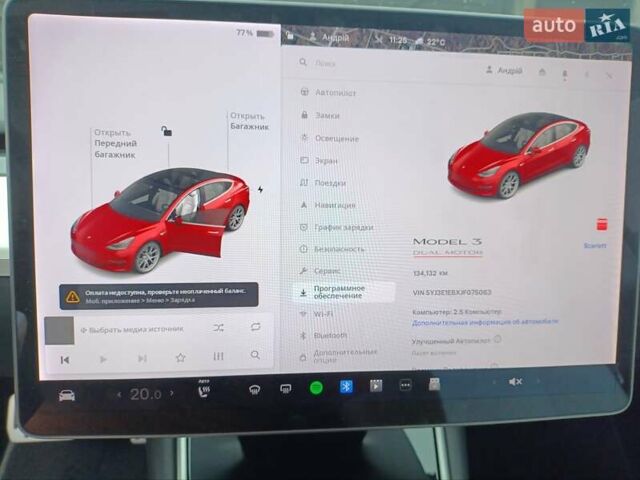This screenshot has height=480, width=640.
Task: Tap the red manual icon beside the car
Action: point(602,224)
